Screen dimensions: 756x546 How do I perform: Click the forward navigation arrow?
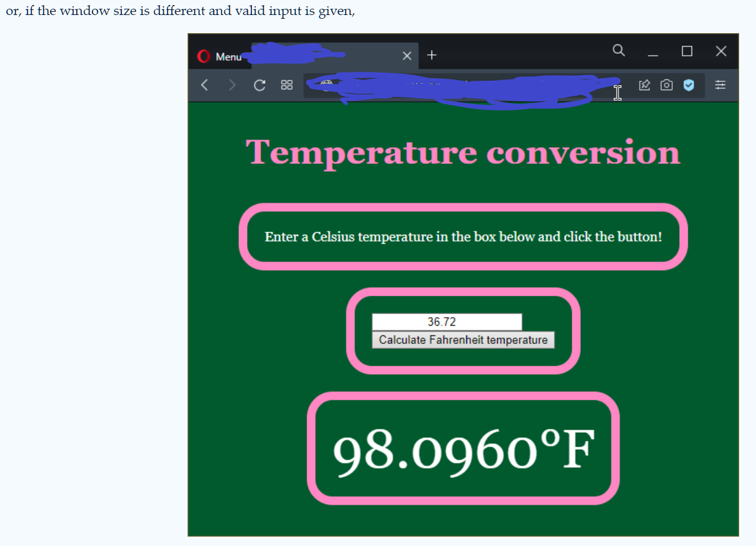point(231,85)
